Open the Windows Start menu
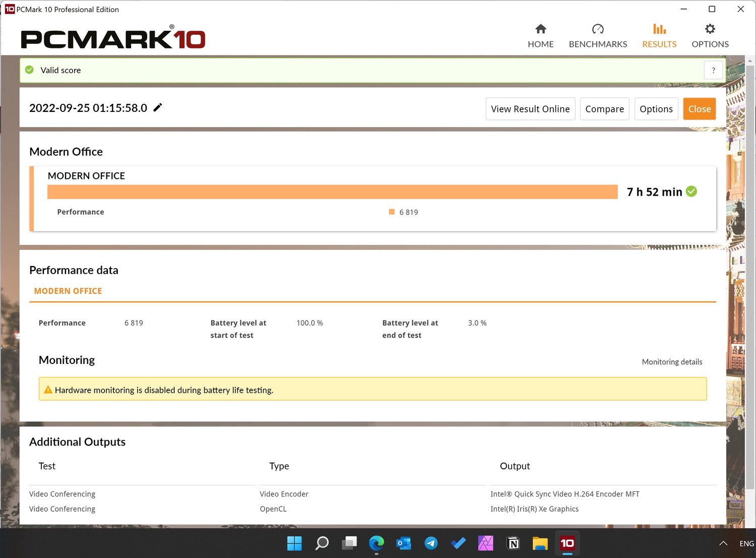The width and height of the screenshot is (756, 558). click(294, 543)
